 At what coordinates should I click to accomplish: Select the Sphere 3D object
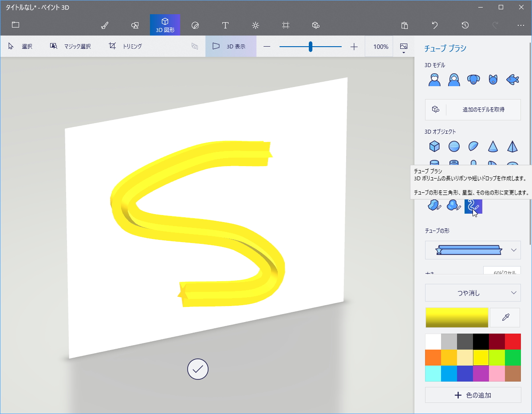[x=454, y=147]
